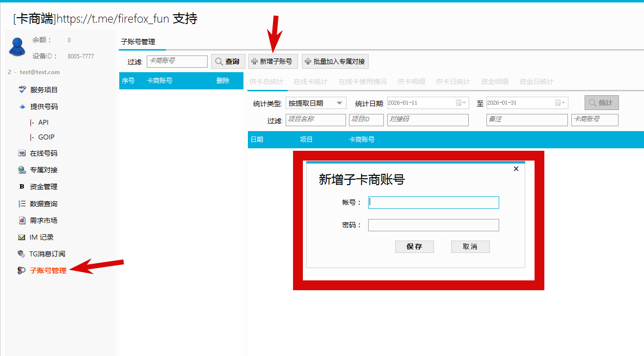Click 新增子账号 button

[273, 61]
